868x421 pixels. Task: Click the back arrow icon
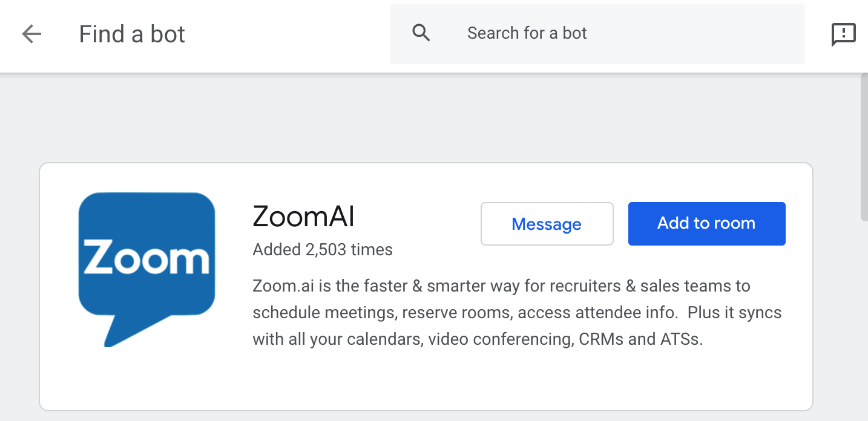point(31,34)
